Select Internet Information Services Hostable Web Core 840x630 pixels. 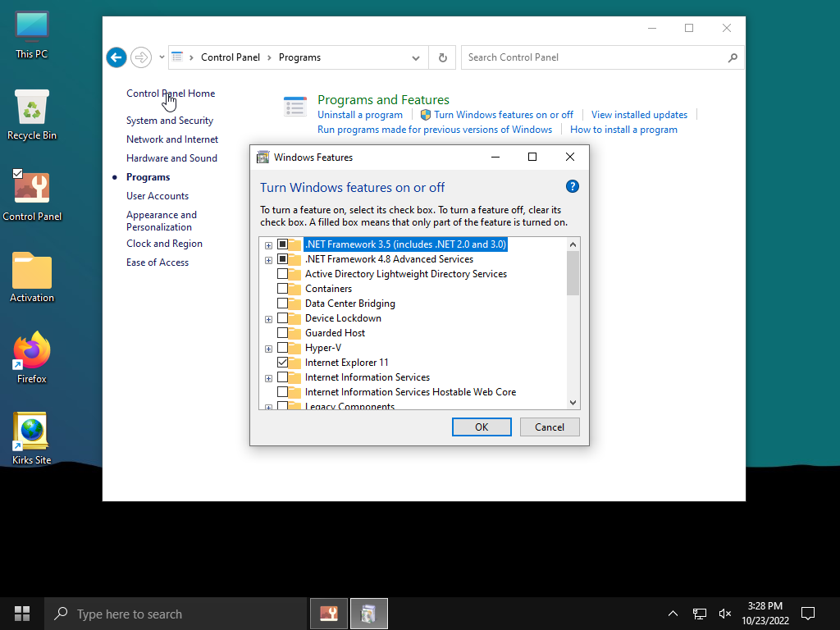point(410,392)
